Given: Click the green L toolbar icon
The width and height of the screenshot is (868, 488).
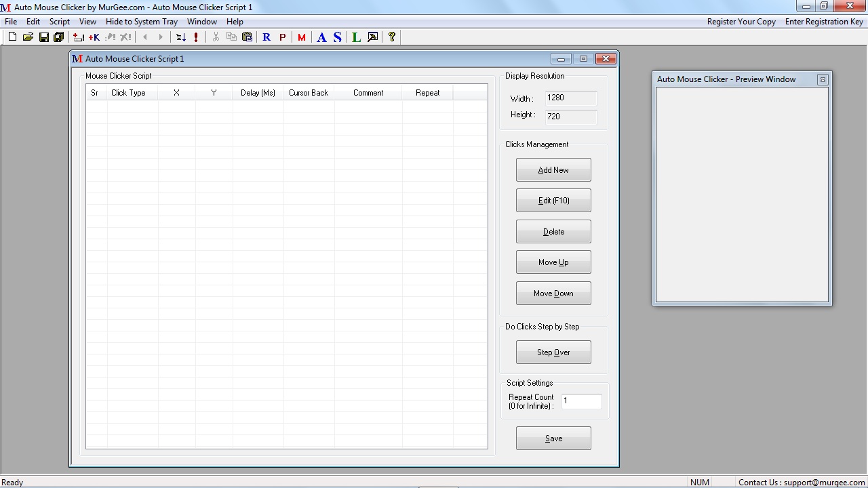Looking at the screenshot, I should click(356, 37).
